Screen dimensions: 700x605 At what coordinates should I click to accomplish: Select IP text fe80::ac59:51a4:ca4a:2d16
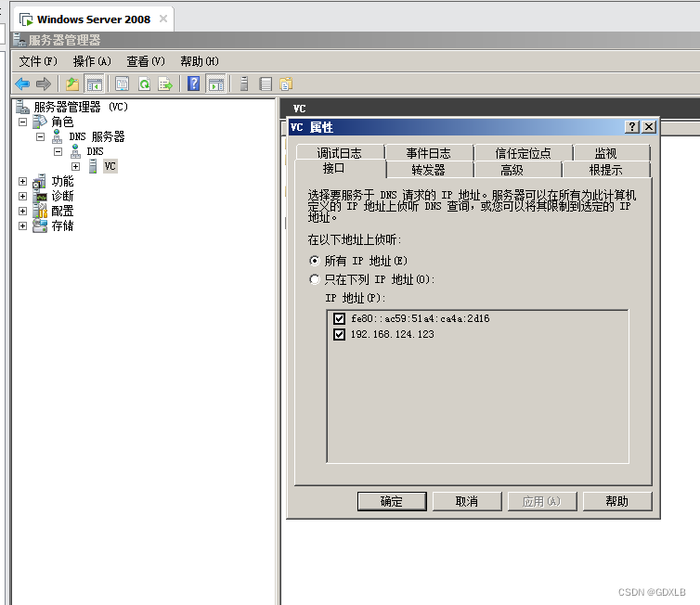coord(420,318)
